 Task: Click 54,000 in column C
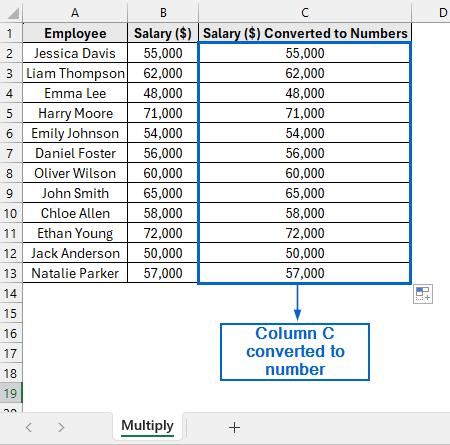[x=305, y=133]
